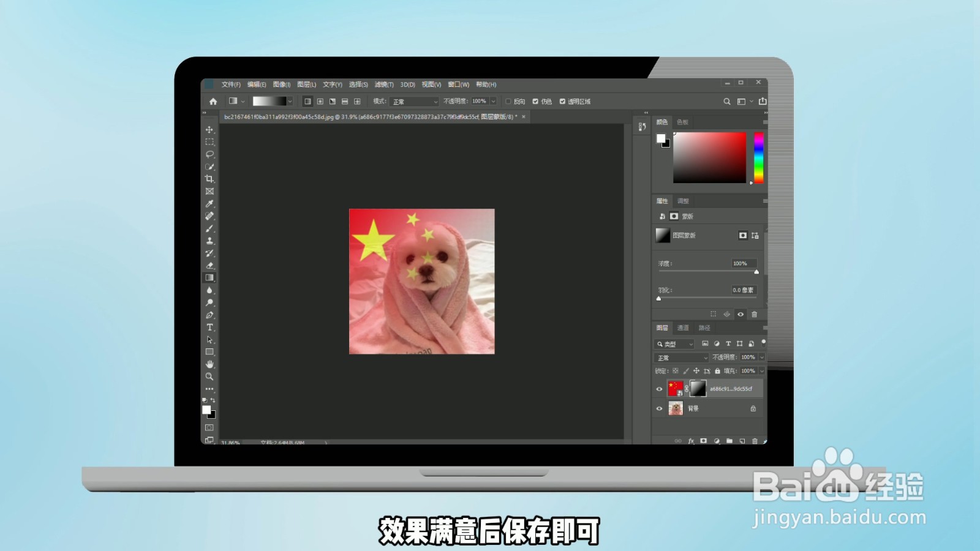Click the 羽化 feather slider handle

pos(659,299)
